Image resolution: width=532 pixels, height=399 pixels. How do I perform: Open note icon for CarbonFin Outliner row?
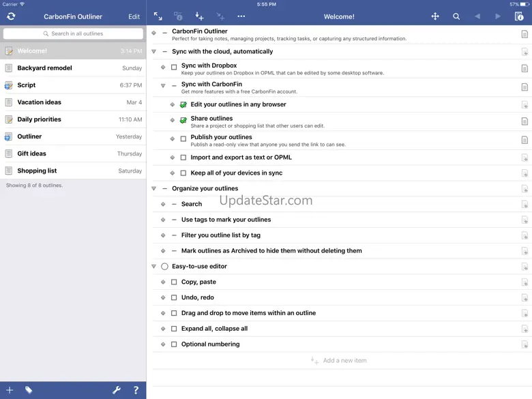coord(524,34)
